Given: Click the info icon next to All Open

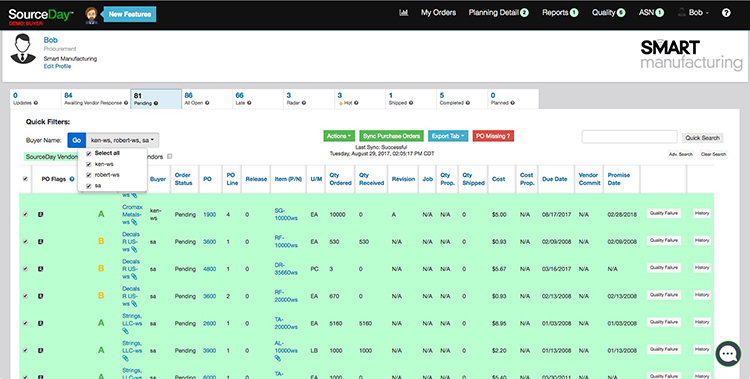Looking at the screenshot, I should [x=207, y=103].
